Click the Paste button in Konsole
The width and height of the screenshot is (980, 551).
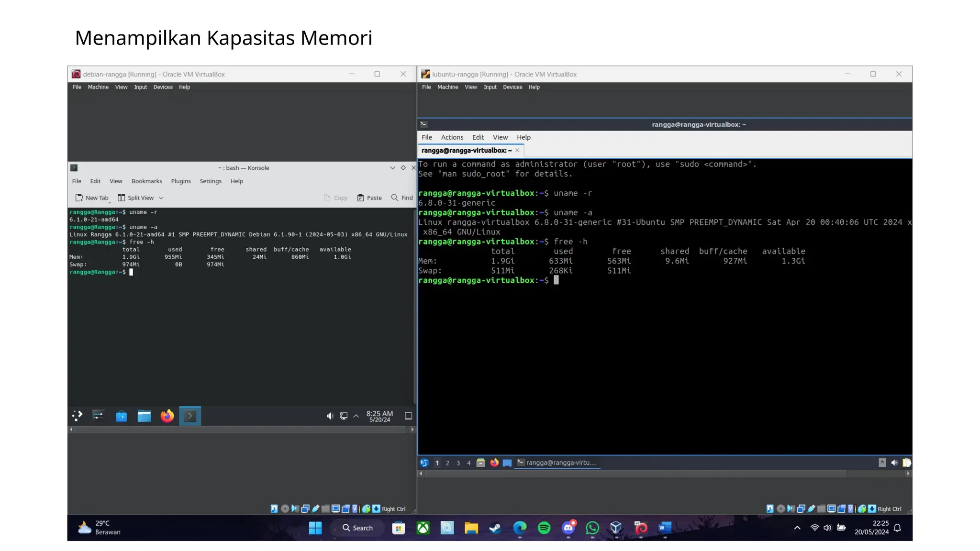coord(369,198)
